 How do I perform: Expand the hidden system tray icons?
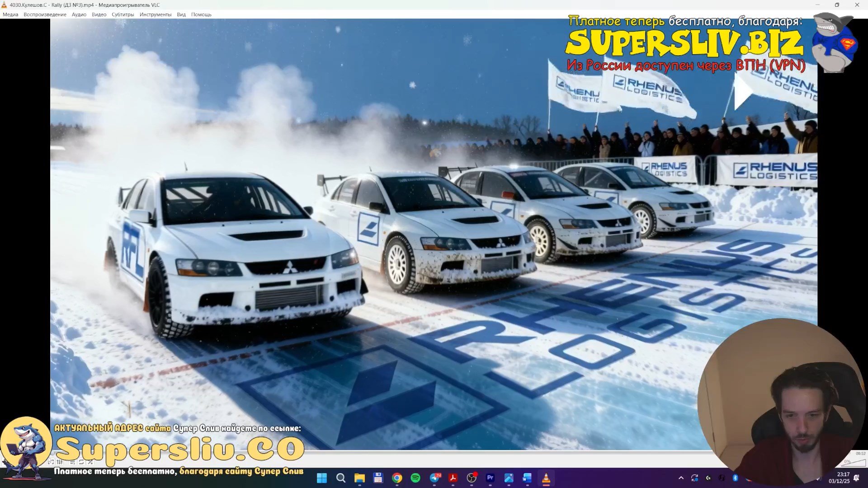[681, 478]
